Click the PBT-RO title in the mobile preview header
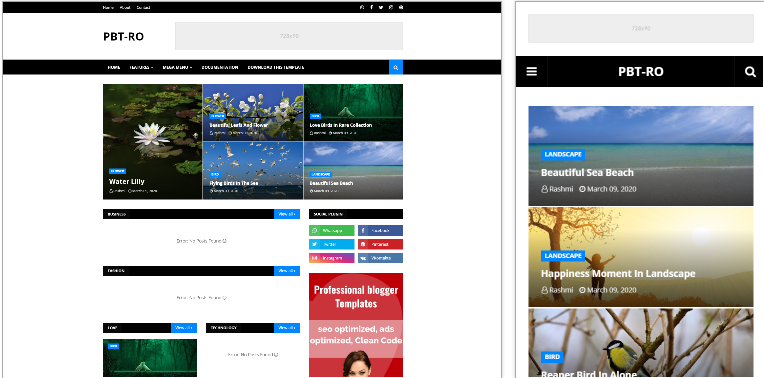The height and width of the screenshot is (378, 764). [641, 72]
